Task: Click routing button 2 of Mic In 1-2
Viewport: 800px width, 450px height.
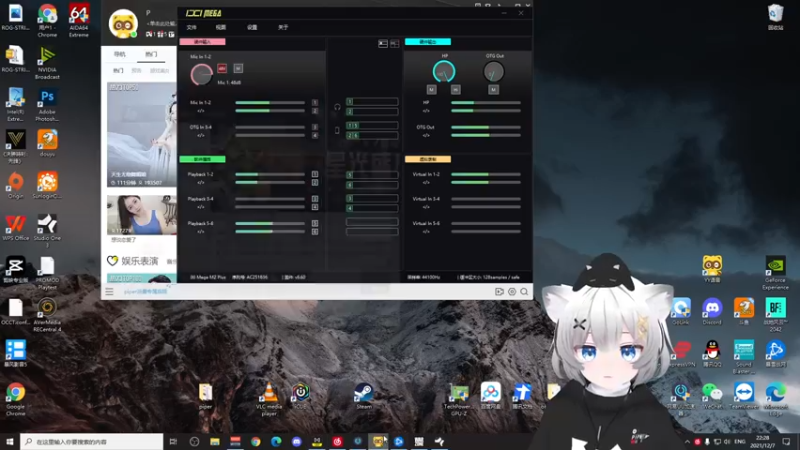Action: (x=315, y=111)
